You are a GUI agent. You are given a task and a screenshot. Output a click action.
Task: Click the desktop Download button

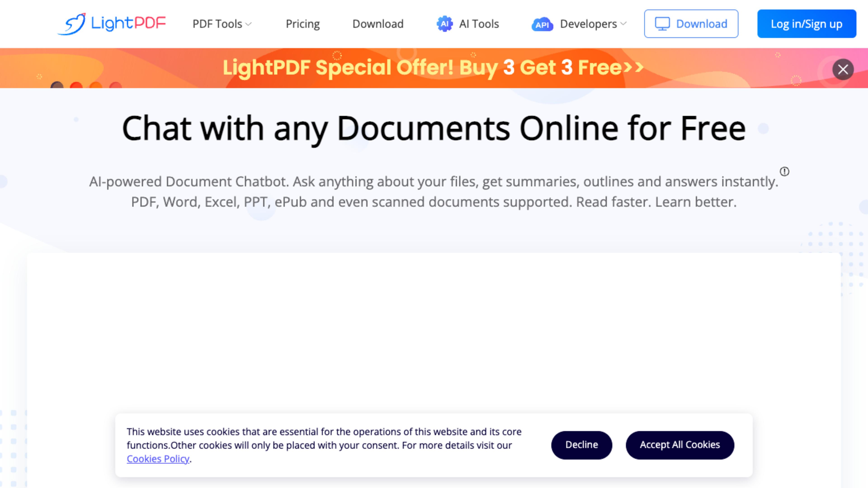pos(691,24)
